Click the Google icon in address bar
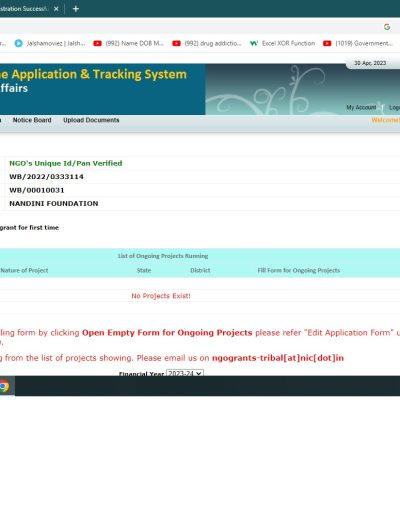This screenshot has height=516, width=400. point(387,27)
